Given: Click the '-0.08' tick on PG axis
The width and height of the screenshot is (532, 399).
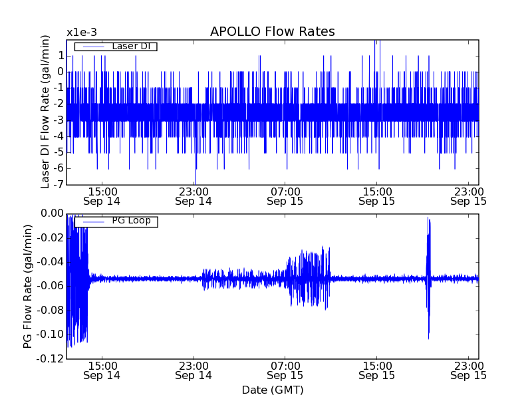Looking at the screenshot, I should [x=51, y=311].
